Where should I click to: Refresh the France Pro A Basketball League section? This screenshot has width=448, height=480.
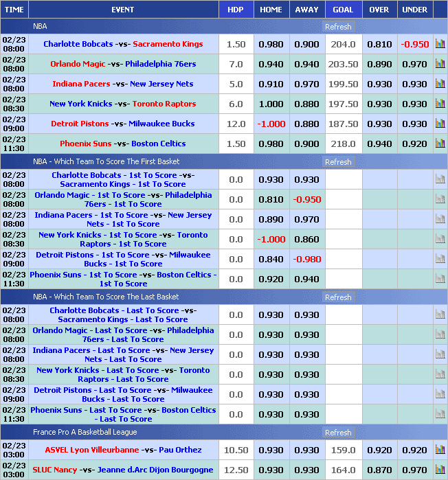(x=338, y=433)
